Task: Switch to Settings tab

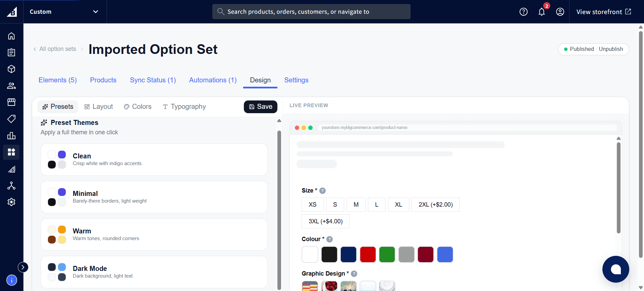Action: [x=297, y=80]
